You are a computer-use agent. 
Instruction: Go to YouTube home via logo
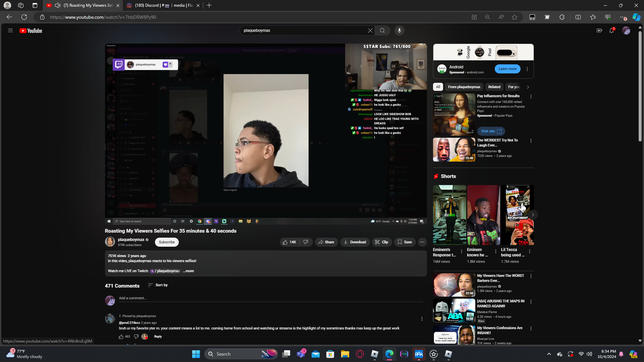point(31,31)
